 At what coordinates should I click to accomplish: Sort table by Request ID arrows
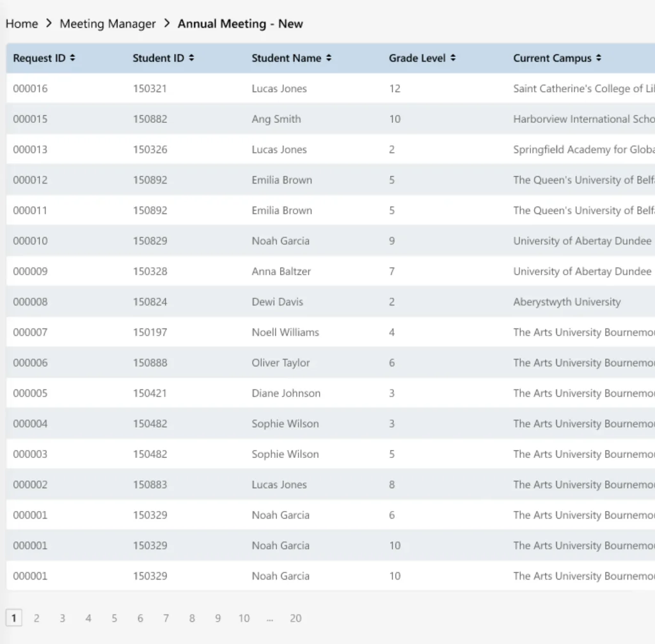(x=73, y=58)
